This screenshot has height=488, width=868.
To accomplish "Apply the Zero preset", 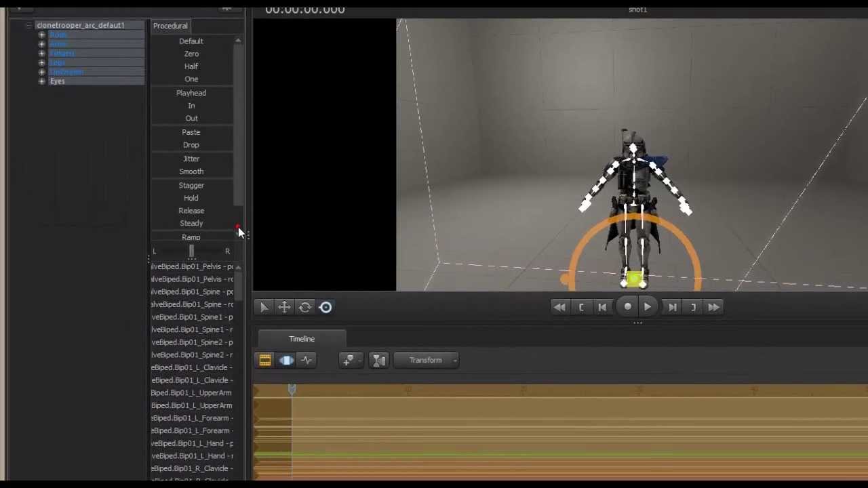I will pos(191,54).
